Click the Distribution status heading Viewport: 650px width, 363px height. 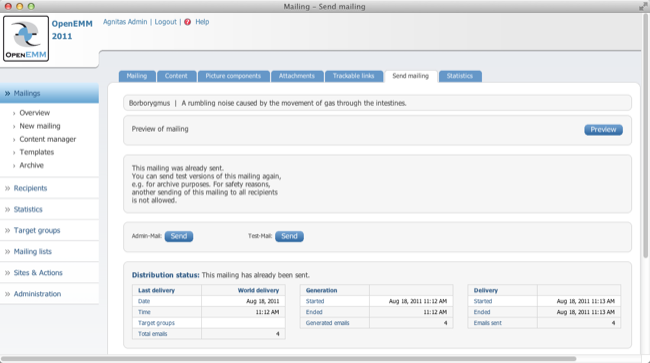[165, 275]
